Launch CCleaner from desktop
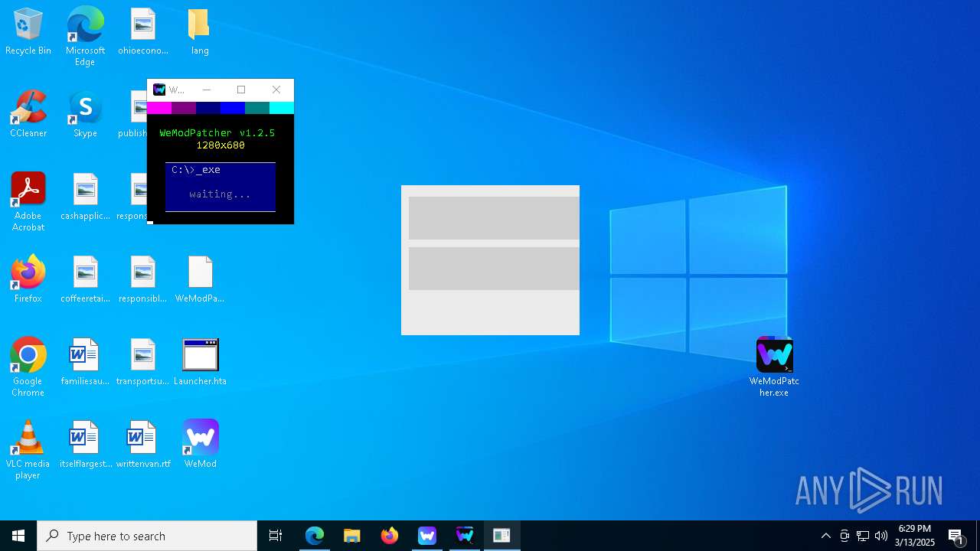980x551 pixels. click(x=28, y=115)
